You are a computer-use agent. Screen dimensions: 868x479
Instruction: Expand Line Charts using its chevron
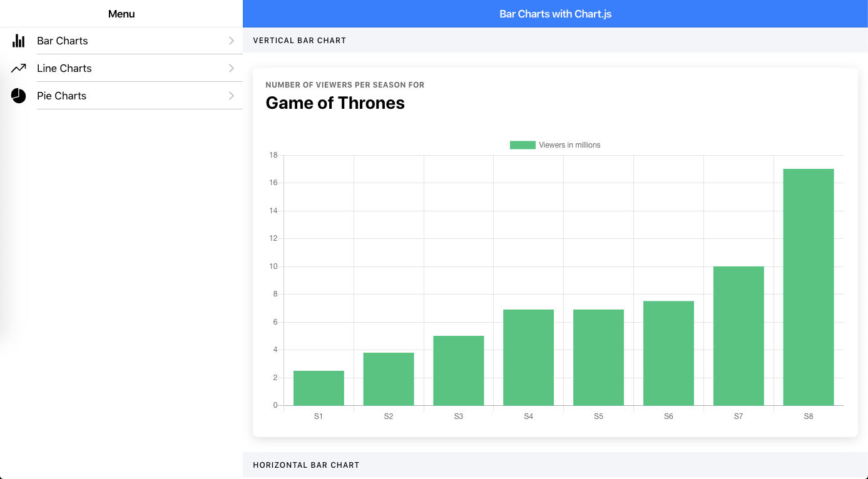(232, 68)
